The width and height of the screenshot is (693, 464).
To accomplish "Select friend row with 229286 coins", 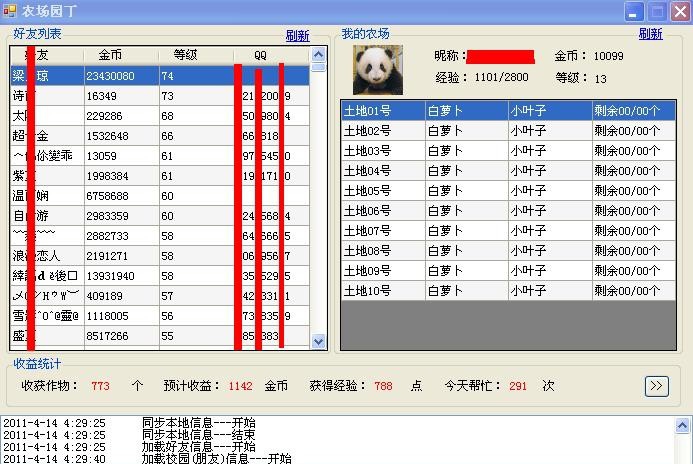I will point(160,116).
